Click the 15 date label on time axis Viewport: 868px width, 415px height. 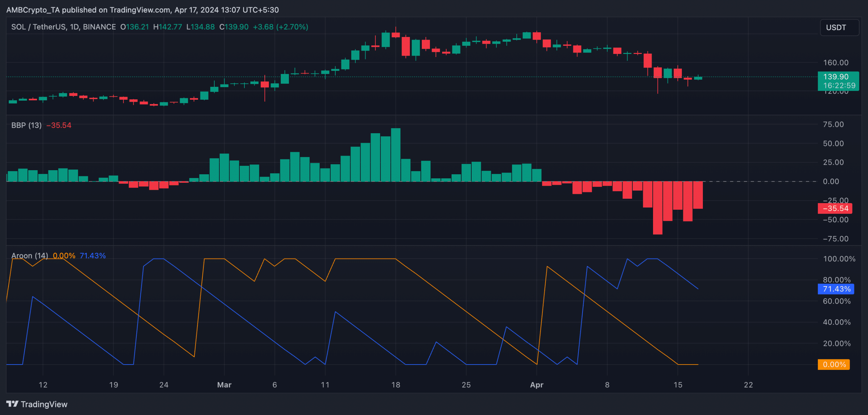(x=678, y=385)
